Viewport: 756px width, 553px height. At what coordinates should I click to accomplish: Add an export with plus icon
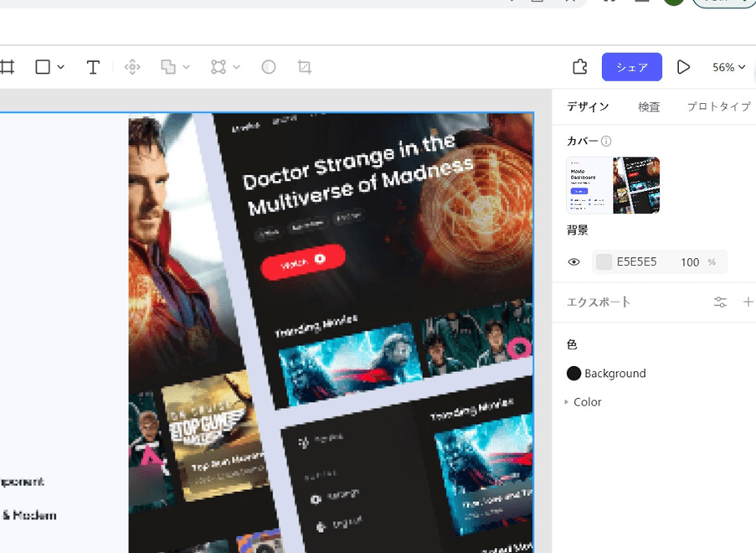(x=748, y=302)
